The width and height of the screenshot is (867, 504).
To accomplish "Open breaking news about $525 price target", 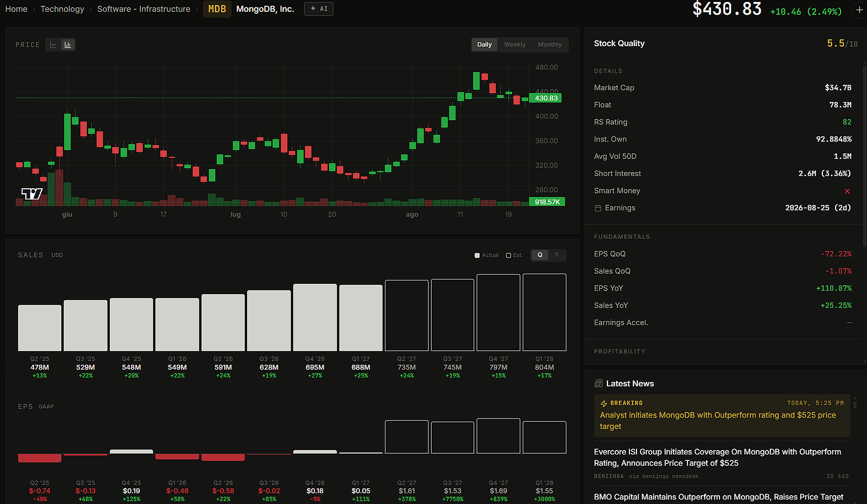I will [722, 415].
